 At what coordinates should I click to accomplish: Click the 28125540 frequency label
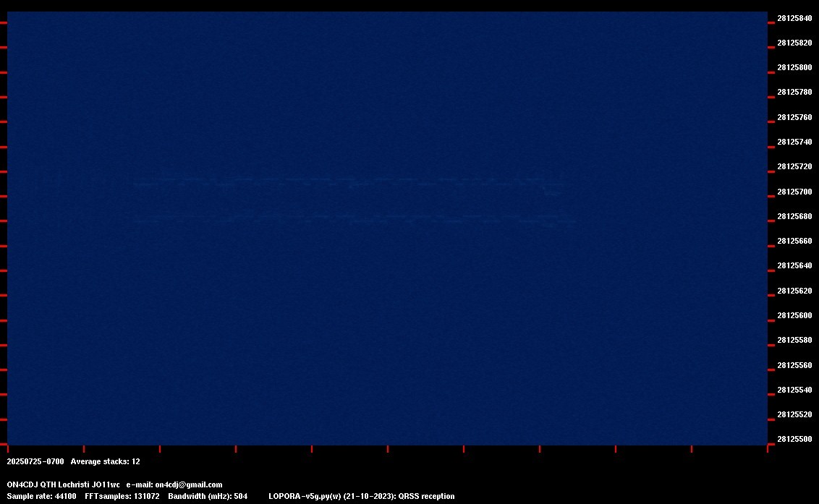tap(794, 390)
